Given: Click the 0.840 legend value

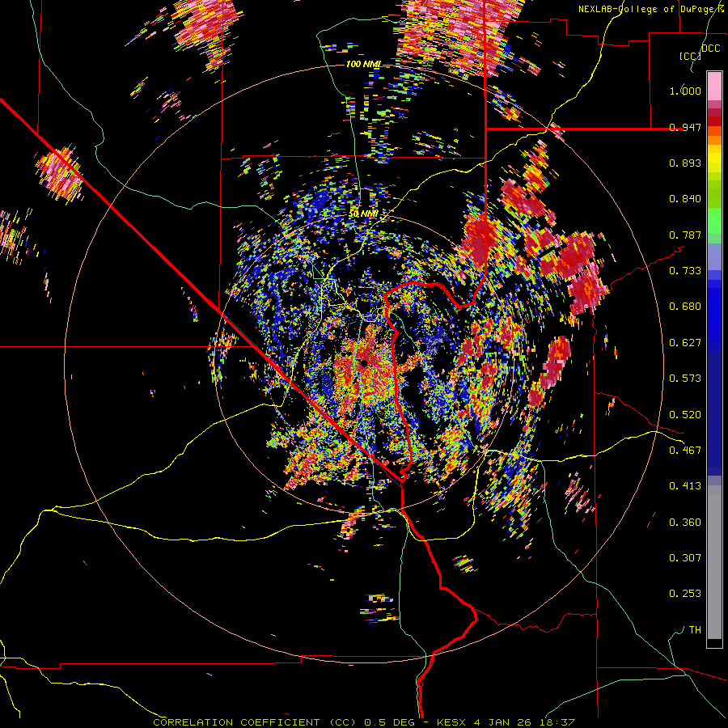Looking at the screenshot, I should [x=685, y=199].
